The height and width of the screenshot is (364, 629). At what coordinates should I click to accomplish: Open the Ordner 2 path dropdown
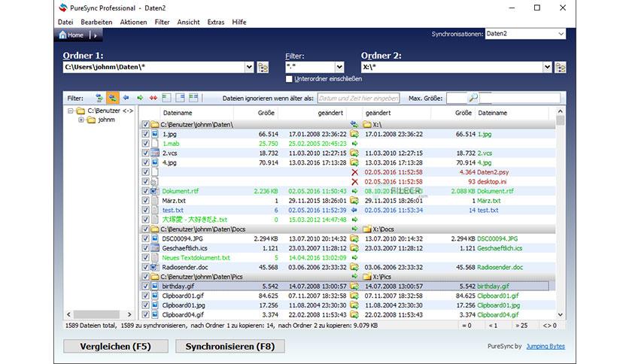pos(547,67)
